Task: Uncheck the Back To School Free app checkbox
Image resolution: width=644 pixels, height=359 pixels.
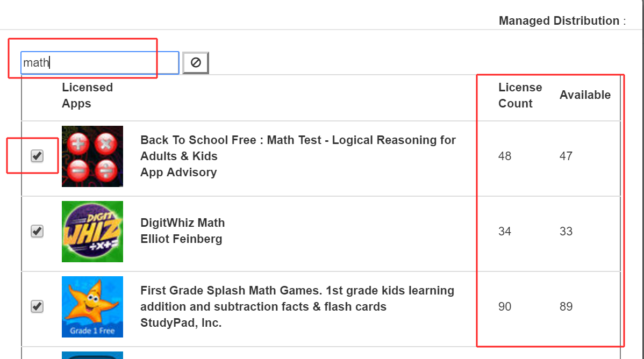Action: tap(37, 156)
